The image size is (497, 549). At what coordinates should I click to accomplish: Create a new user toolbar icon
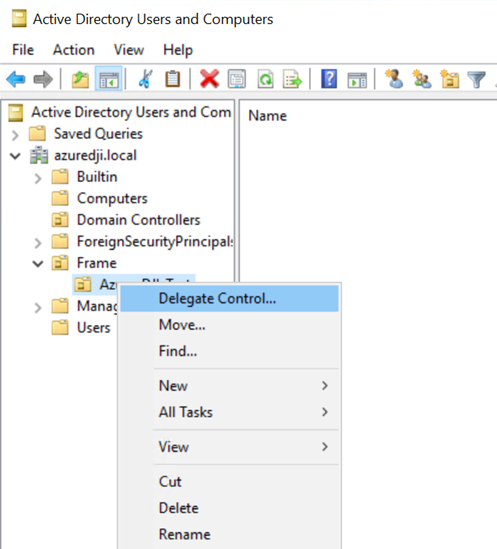tap(394, 79)
